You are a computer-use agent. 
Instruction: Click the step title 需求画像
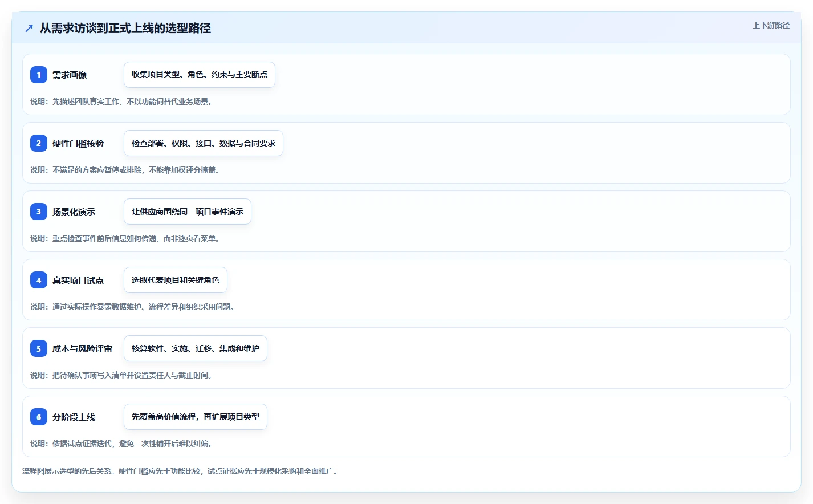[x=70, y=75]
